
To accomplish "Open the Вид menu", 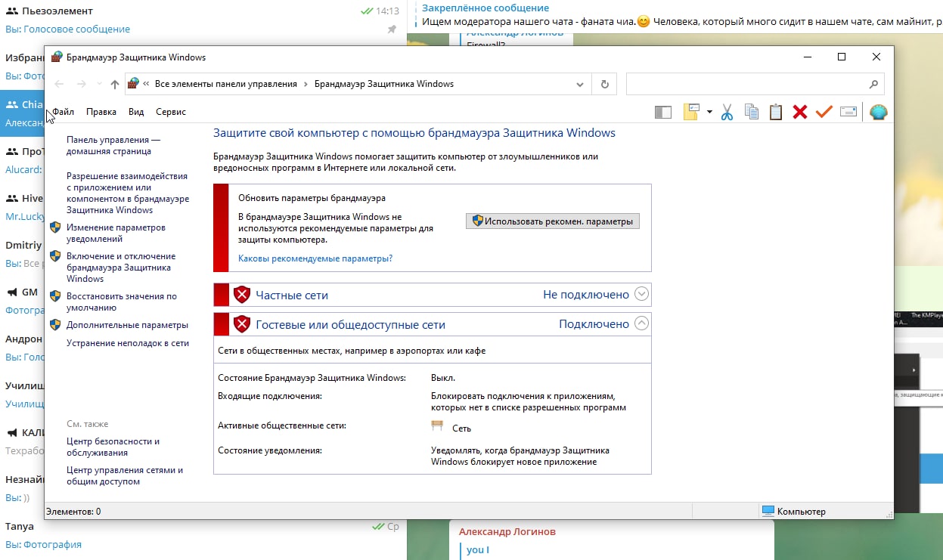I will tap(136, 112).
